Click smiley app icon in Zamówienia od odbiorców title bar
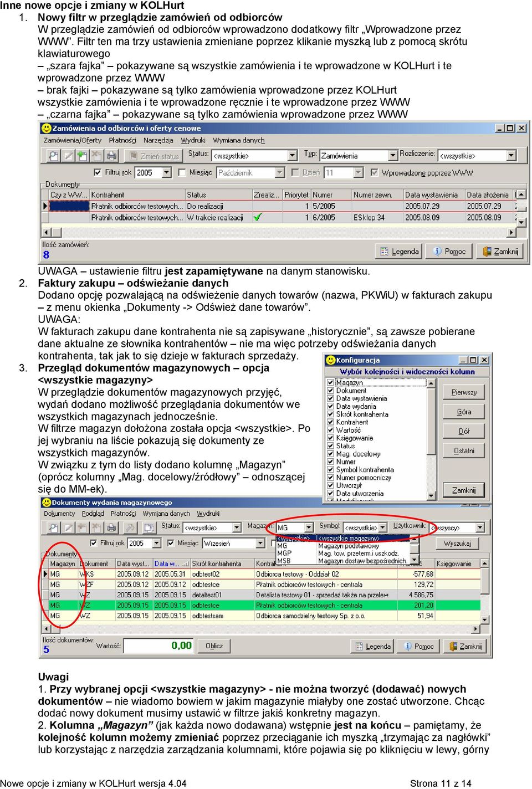The height and width of the screenshot is (789, 532). [x=47, y=128]
